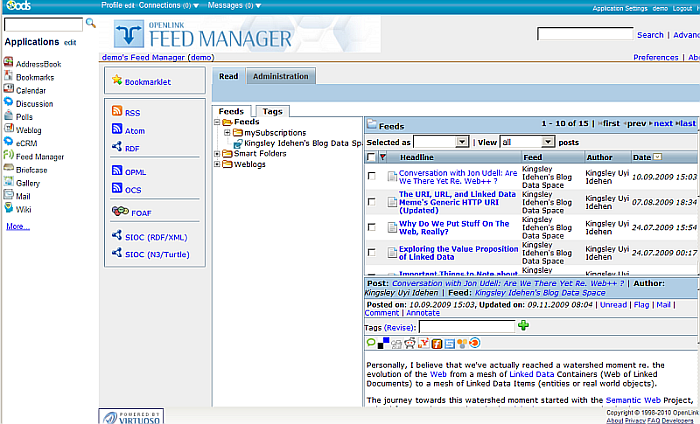Viewport: 700px width, 424px height.
Task: Expand the Smart Folders tree node
Action: tap(218, 154)
